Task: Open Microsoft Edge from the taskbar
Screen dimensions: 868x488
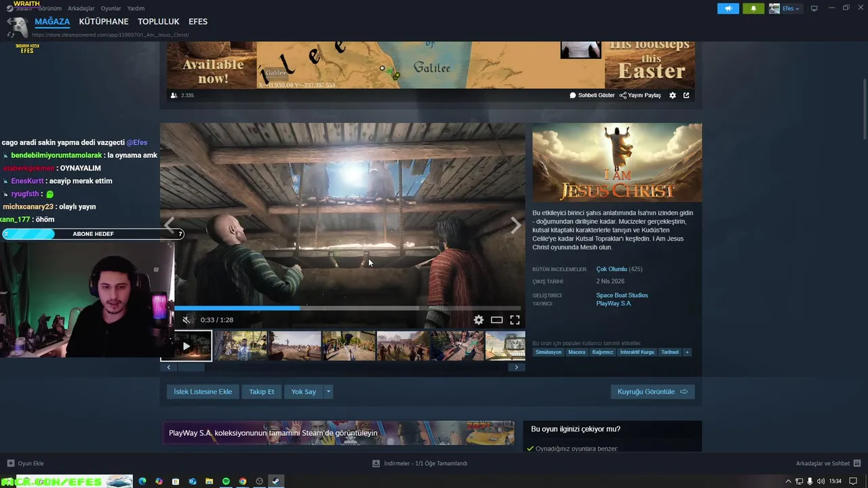Action: [x=142, y=481]
